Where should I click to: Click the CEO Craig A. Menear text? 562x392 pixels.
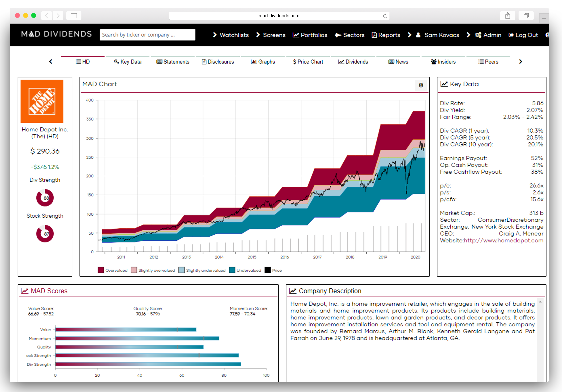tap(521, 233)
